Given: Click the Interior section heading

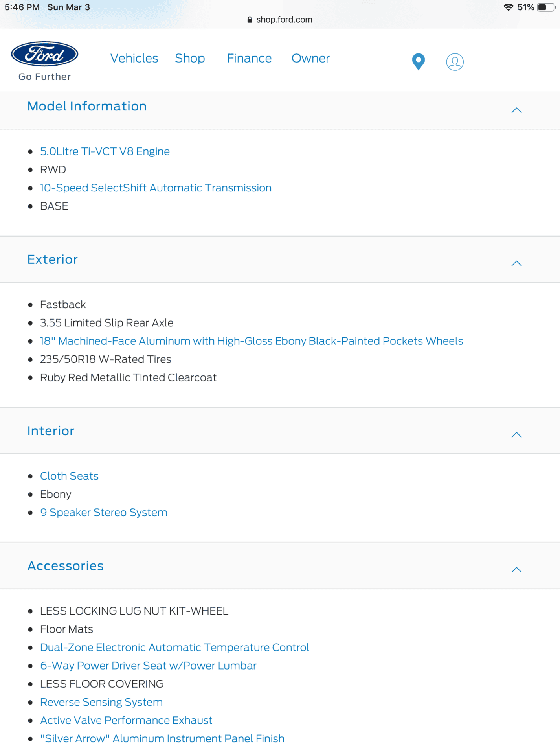Looking at the screenshot, I should coord(51,431).
